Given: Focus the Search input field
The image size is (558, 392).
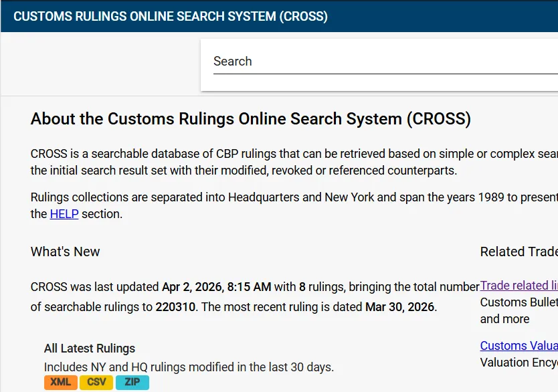Looking at the screenshot, I should (381, 62).
